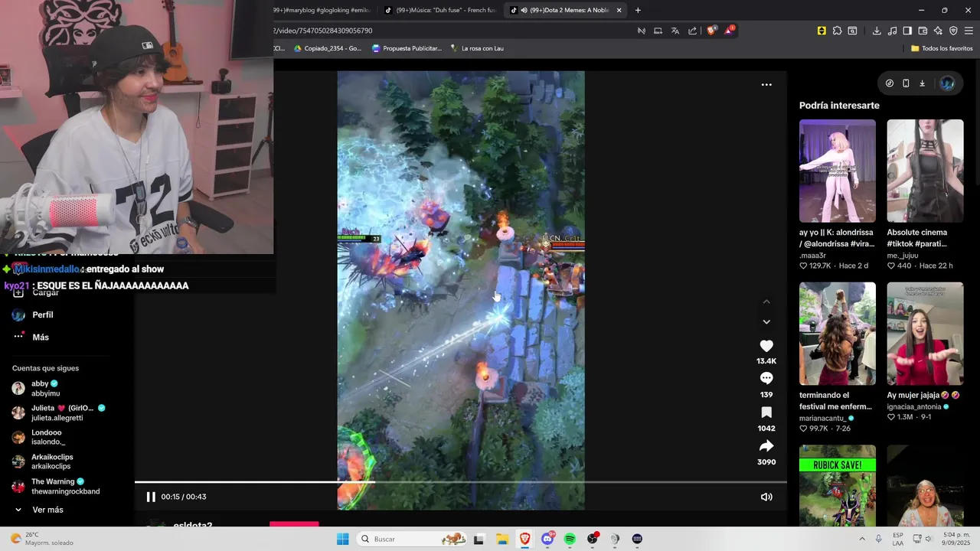Click the share page icon in address bar
Image resolution: width=980 pixels, height=551 pixels.
click(693, 31)
